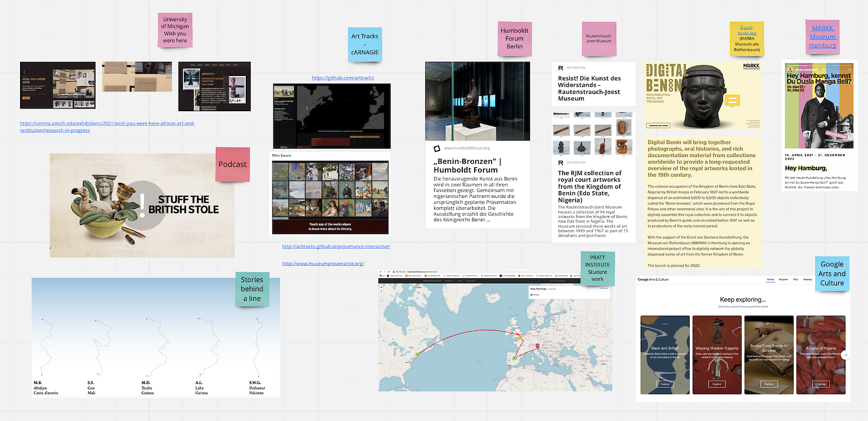Click the MARKK logo on Digital Benin banner
868x421 pixels.
point(751,66)
